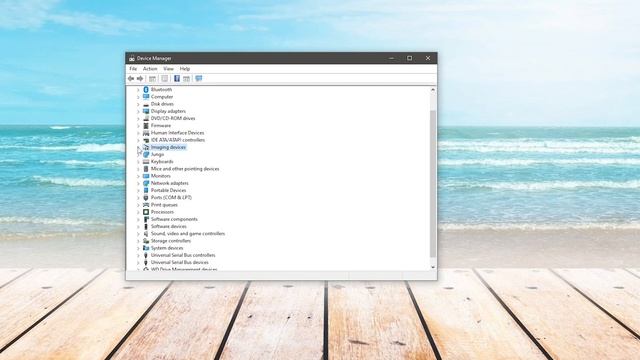Select the 'Software devices' label
This screenshot has width=640, height=360.
click(169, 227)
